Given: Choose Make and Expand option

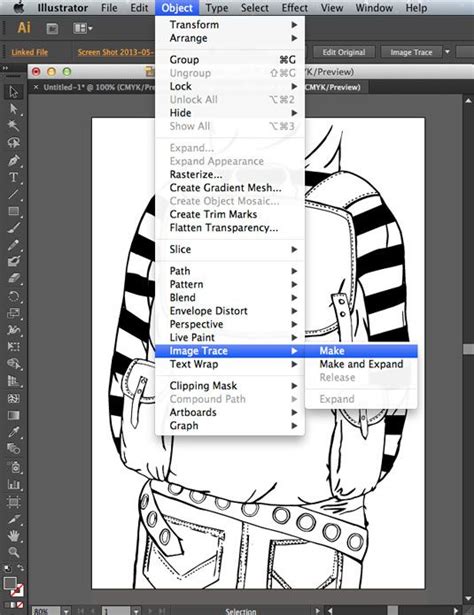Looking at the screenshot, I should 361,364.
